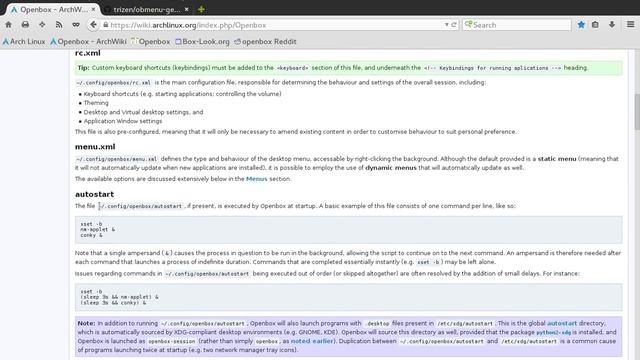Screen dimensions: 640x360
Task: Close the Openbox - ArchWiki tab
Action: coord(94,9)
